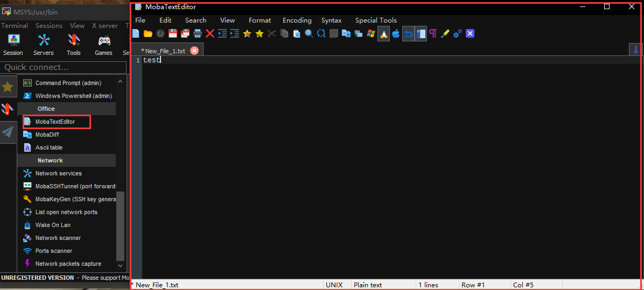The width and height of the screenshot is (644, 290).
Task: Click the Quick connect field
Action: [64, 67]
